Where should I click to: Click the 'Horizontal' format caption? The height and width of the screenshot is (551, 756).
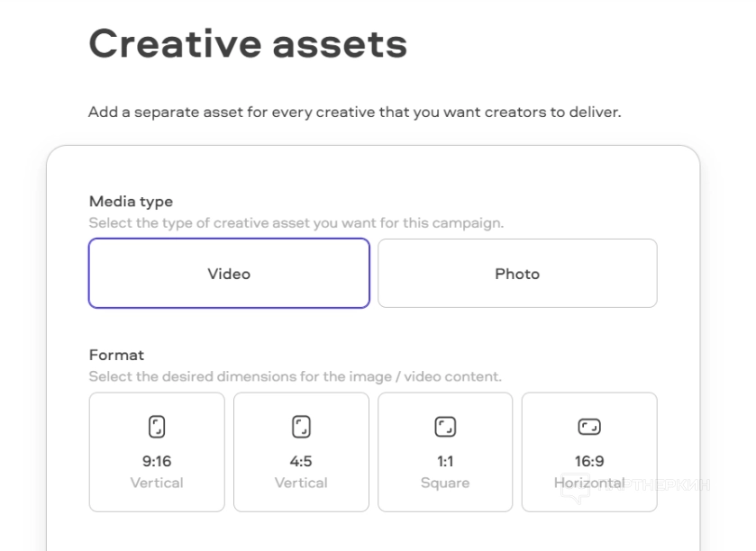(589, 483)
